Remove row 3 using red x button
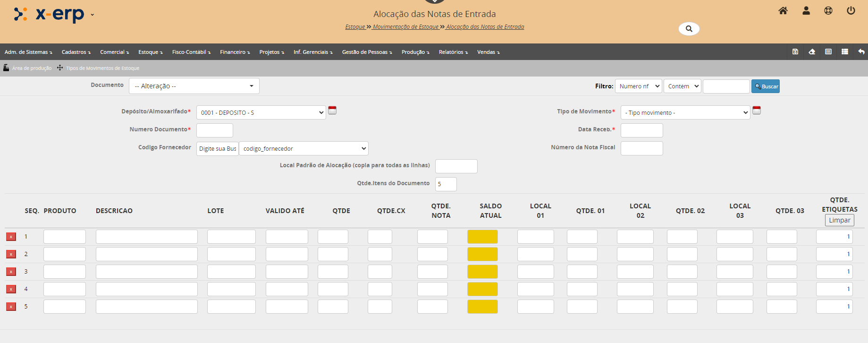868x343 pixels. click(x=11, y=272)
